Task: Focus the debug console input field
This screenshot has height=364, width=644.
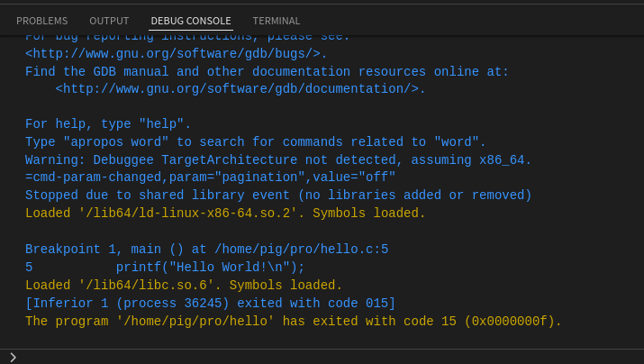Action: click(x=329, y=357)
